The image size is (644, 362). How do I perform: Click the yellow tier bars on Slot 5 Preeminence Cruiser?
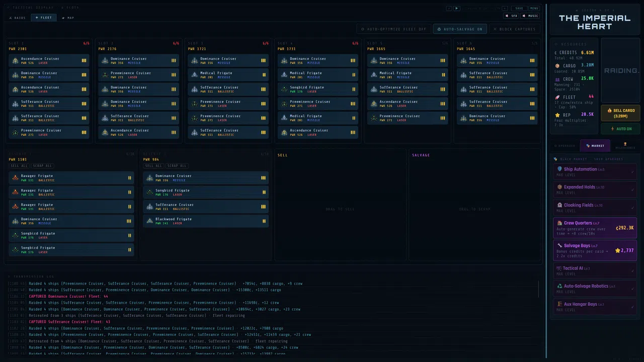(x=443, y=118)
